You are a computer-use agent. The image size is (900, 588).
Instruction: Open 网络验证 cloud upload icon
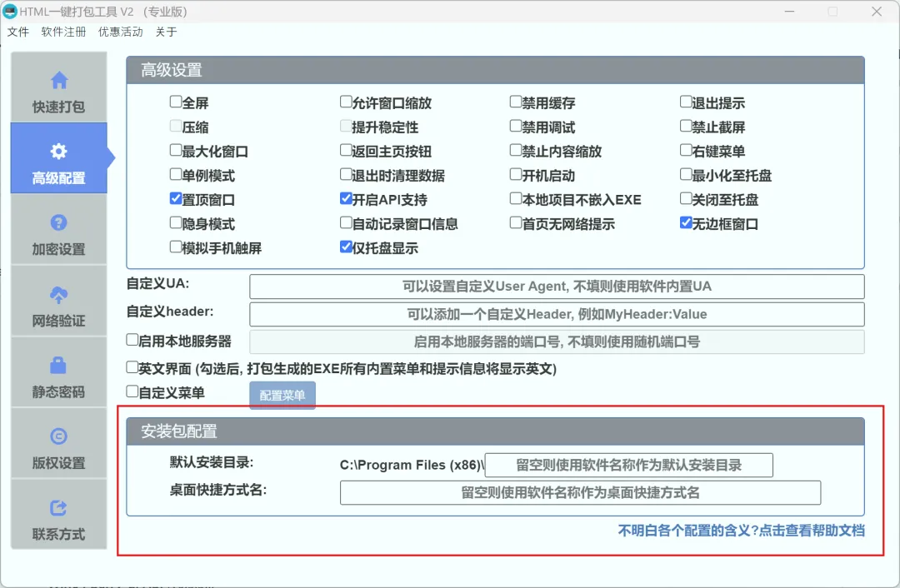click(x=58, y=295)
